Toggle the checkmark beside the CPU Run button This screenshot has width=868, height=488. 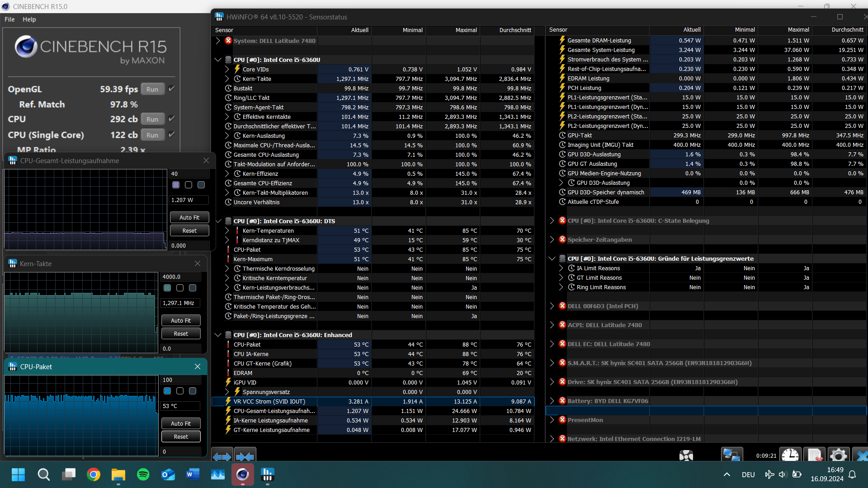(x=172, y=118)
